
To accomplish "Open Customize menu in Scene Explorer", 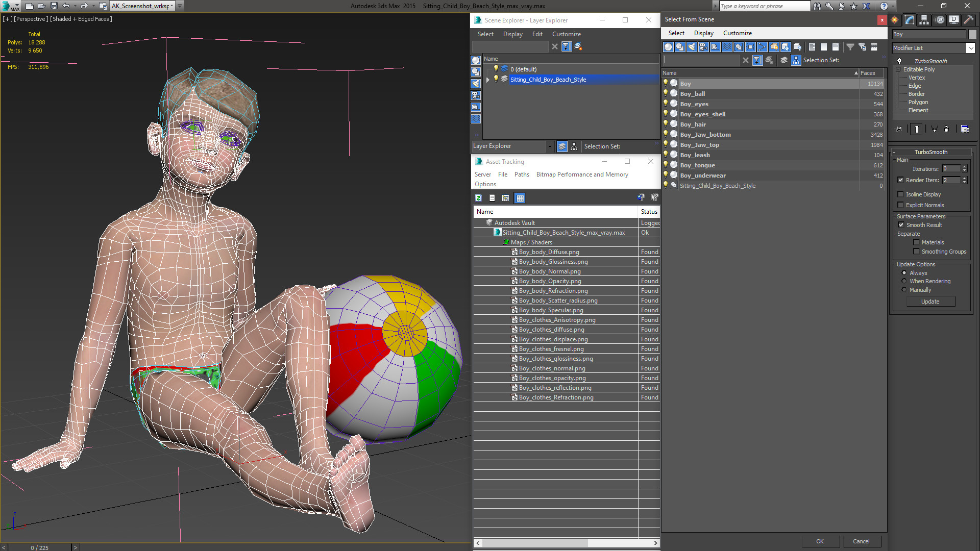I will tap(566, 34).
